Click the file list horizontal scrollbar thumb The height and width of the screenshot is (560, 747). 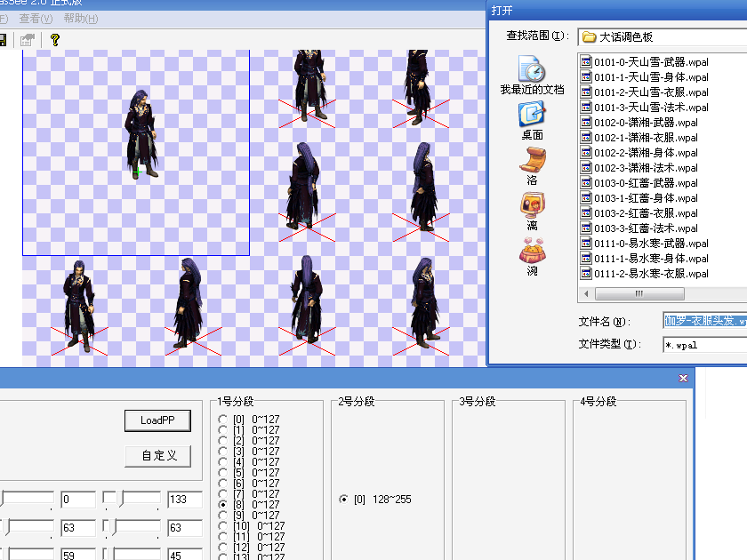[x=639, y=294]
